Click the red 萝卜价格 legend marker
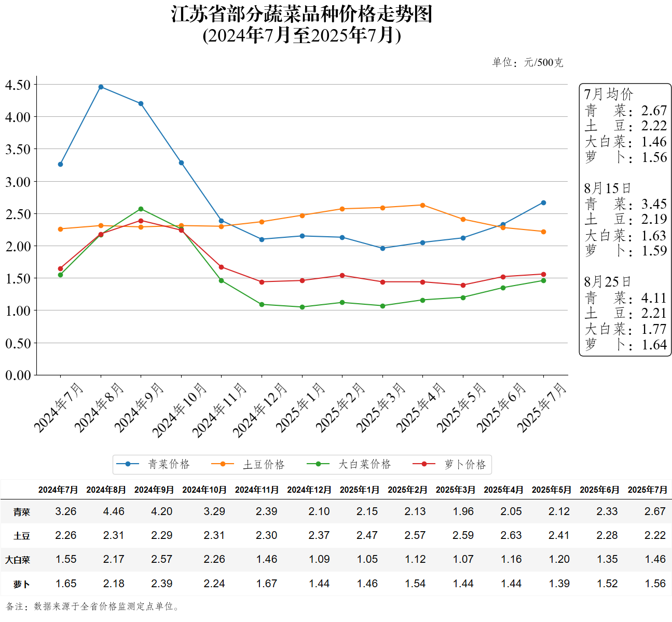The image size is (672, 622). coord(424,464)
